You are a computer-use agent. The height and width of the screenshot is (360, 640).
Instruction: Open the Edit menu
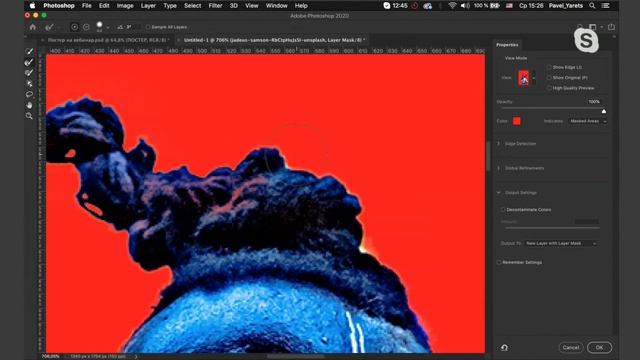pos(104,6)
